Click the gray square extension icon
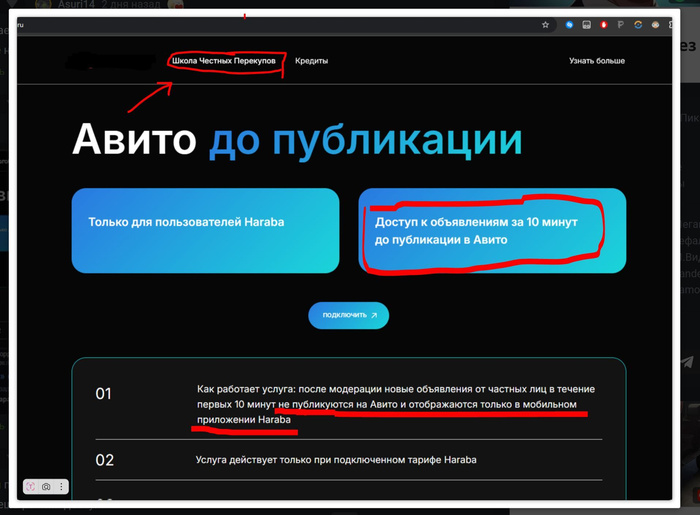The image size is (700, 515). [x=587, y=25]
